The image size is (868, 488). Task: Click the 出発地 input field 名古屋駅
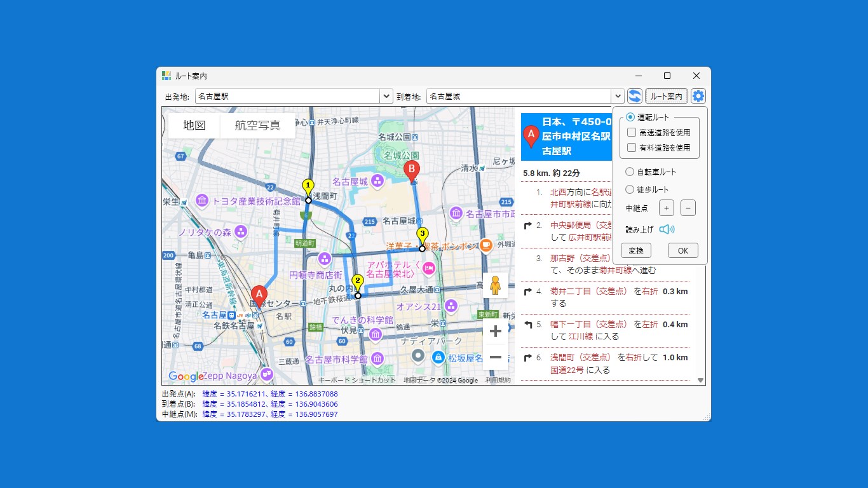click(x=287, y=96)
